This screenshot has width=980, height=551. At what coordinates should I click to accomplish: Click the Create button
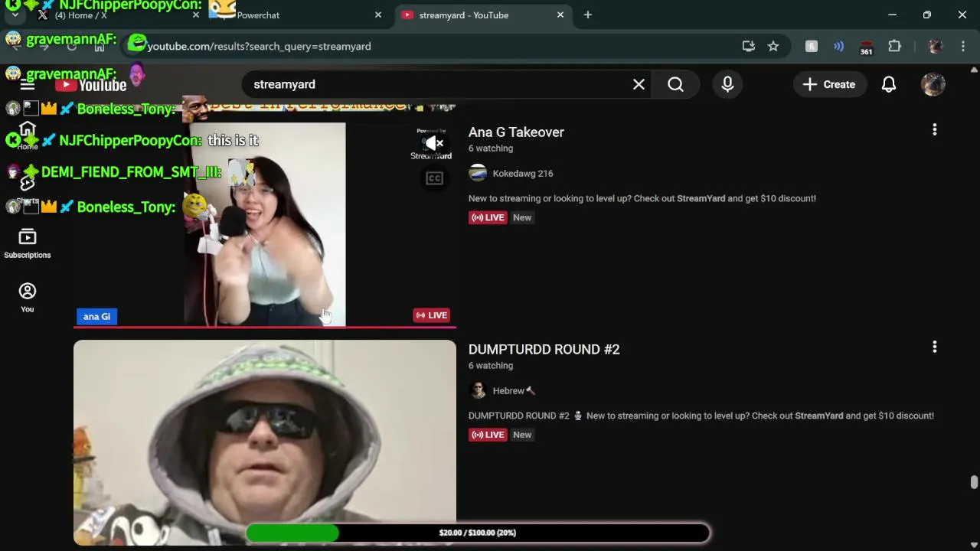(829, 84)
